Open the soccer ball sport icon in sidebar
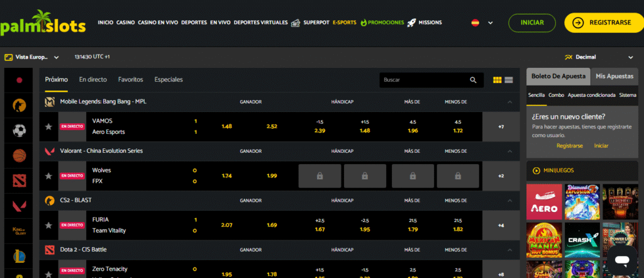 click(19, 131)
